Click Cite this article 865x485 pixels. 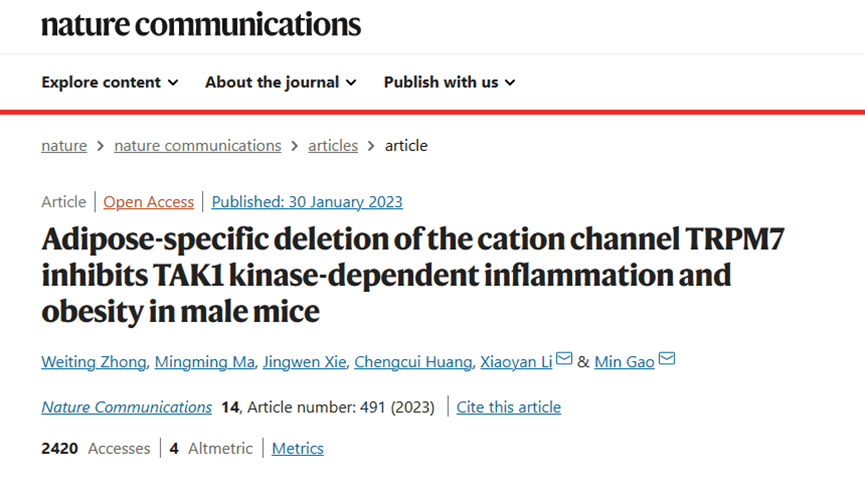509,407
